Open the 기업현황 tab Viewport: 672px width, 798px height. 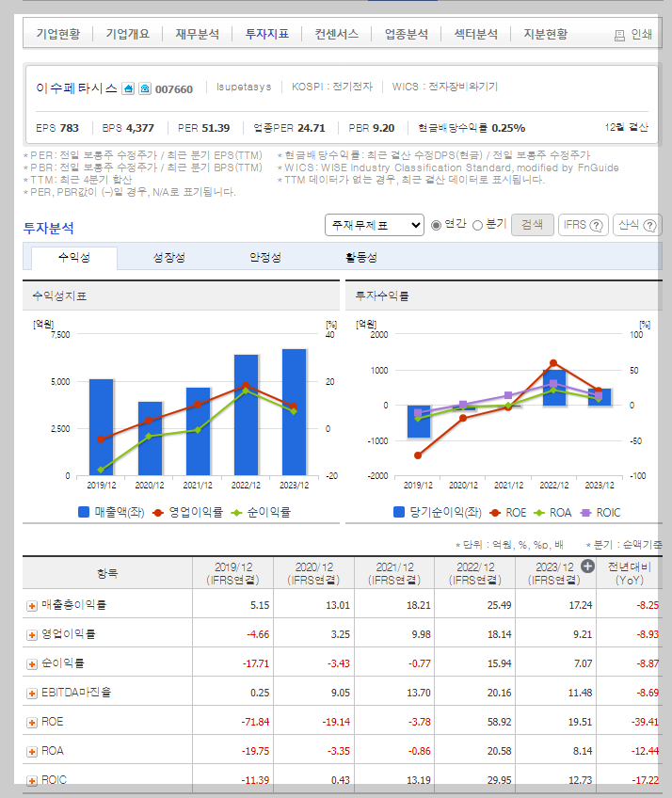pos(58,34)
